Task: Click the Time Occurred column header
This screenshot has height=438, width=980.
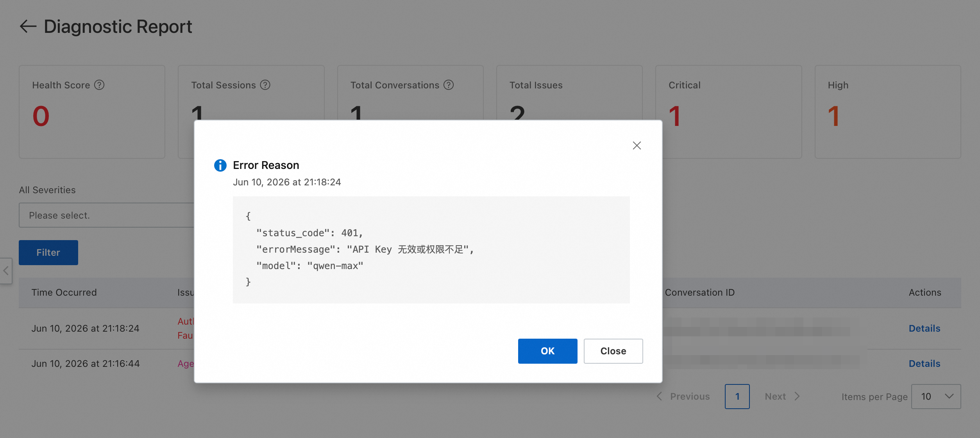Action: coord(64,293)
